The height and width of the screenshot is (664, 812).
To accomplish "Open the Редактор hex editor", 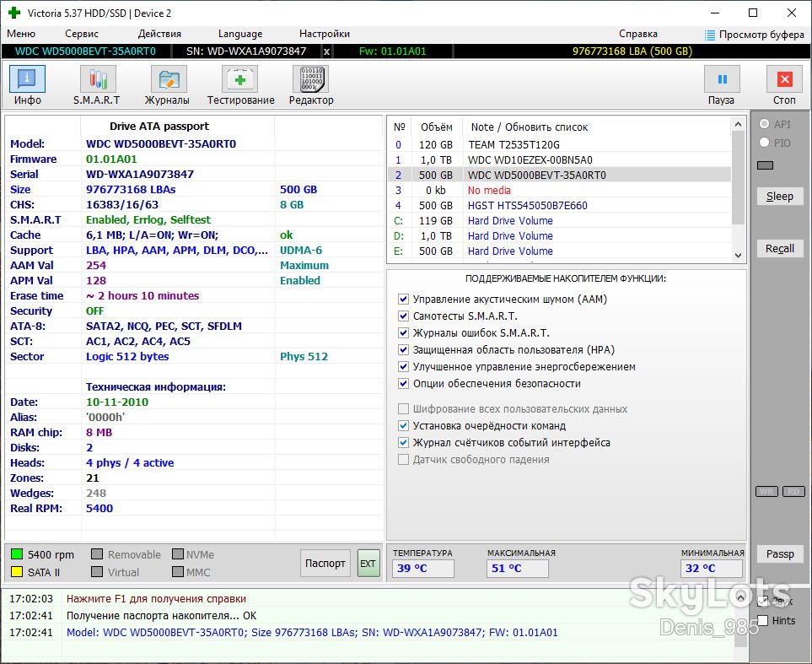I will 311,85.
